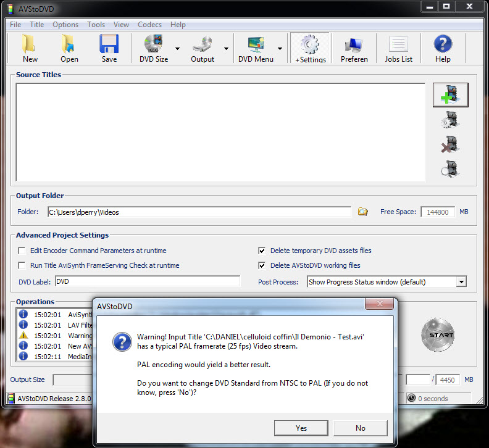Open the File menu
The image size is (489, 448).
pyautogui.click(x=15, y=25)
